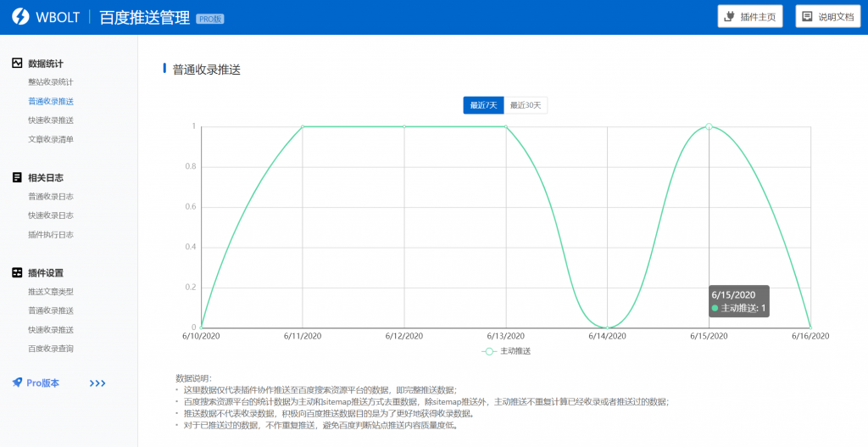Screen dimensions: 868x447
Task: Select the 最近7天 range tab
Action: [483, 105]
